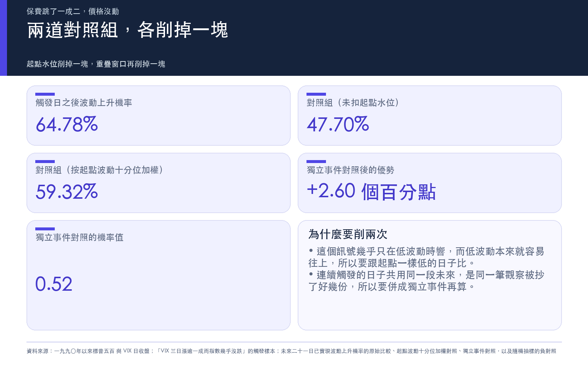Select the bullet starting 連續觸發的日子共用同一段未來
Screen dimensions: 588x368
click(x=426, y=281)
